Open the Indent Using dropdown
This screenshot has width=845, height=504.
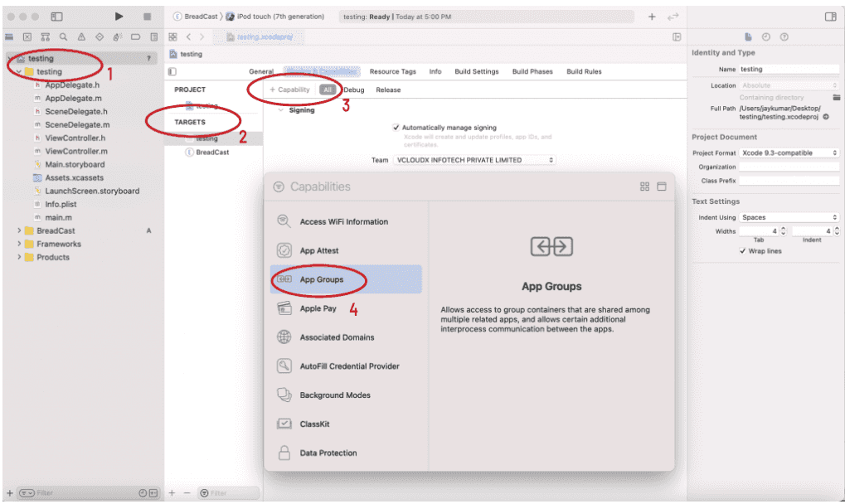(x=789, y=217)
